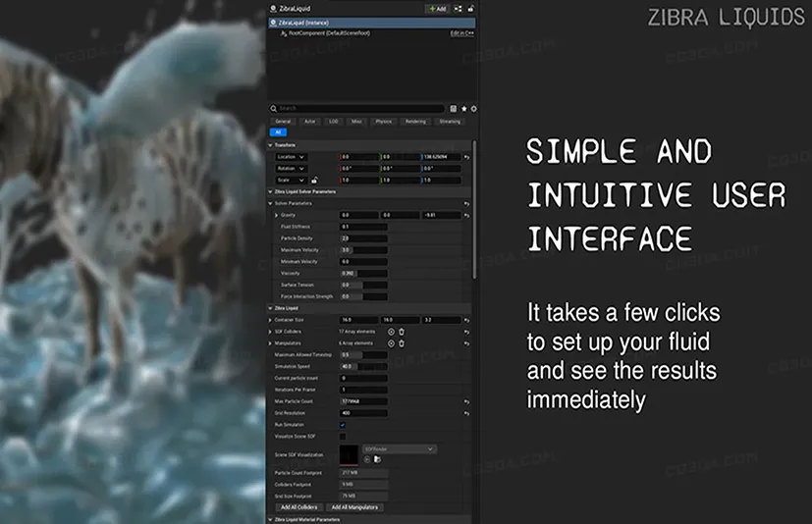
Task: Click the Location X value field
Action: click(359, 157)
